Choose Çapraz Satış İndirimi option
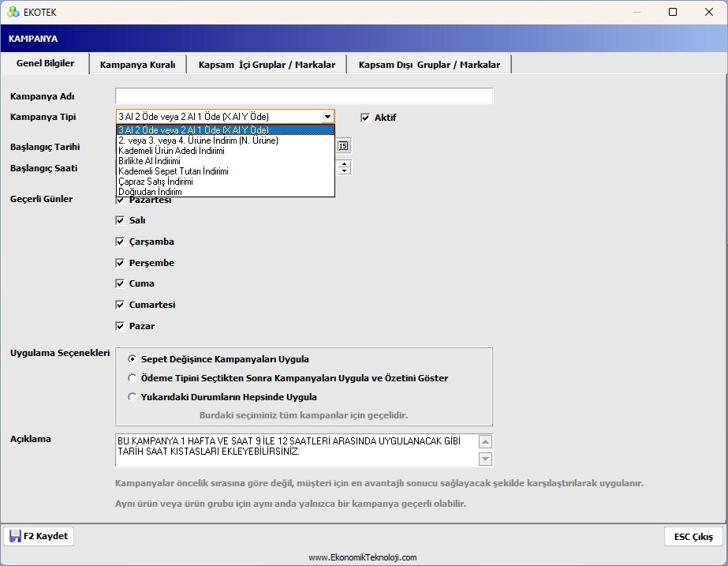This screenshot has height=566, width=728. [155, 182]
